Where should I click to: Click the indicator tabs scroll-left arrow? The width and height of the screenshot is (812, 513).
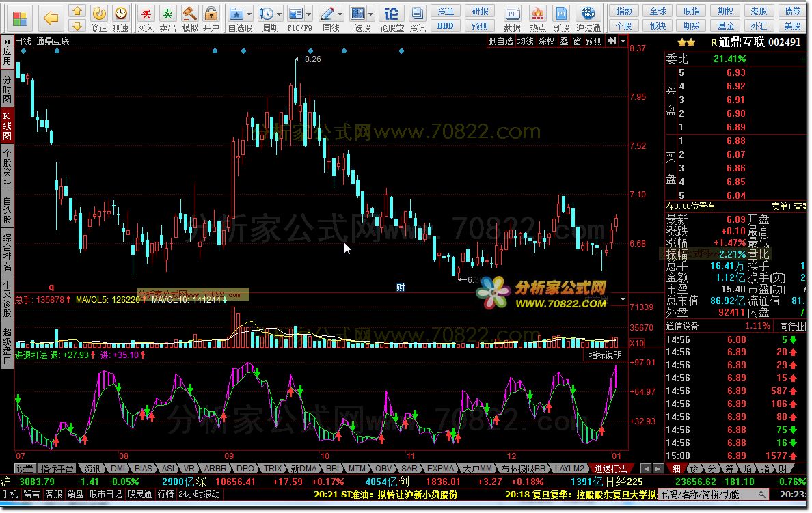pos(646,469)
